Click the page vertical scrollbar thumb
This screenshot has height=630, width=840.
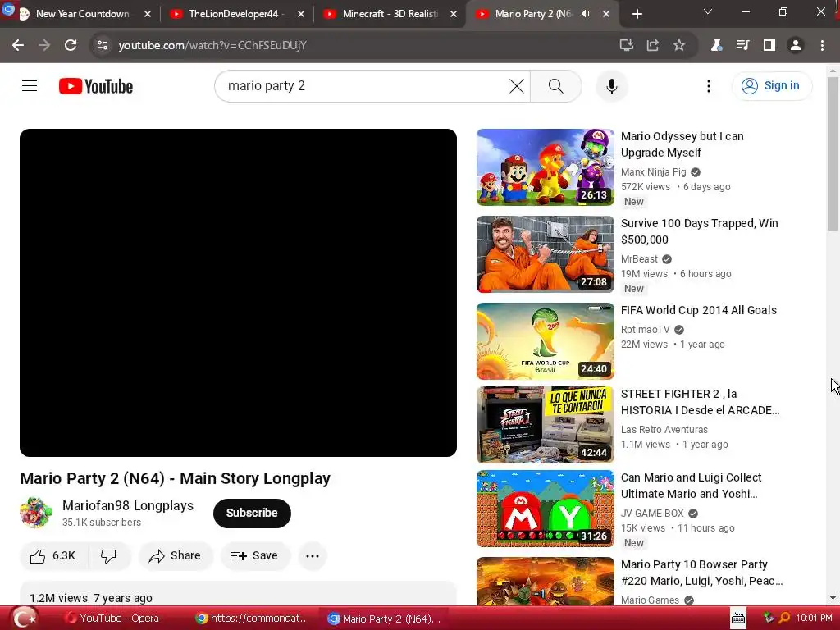pos(833,153)
